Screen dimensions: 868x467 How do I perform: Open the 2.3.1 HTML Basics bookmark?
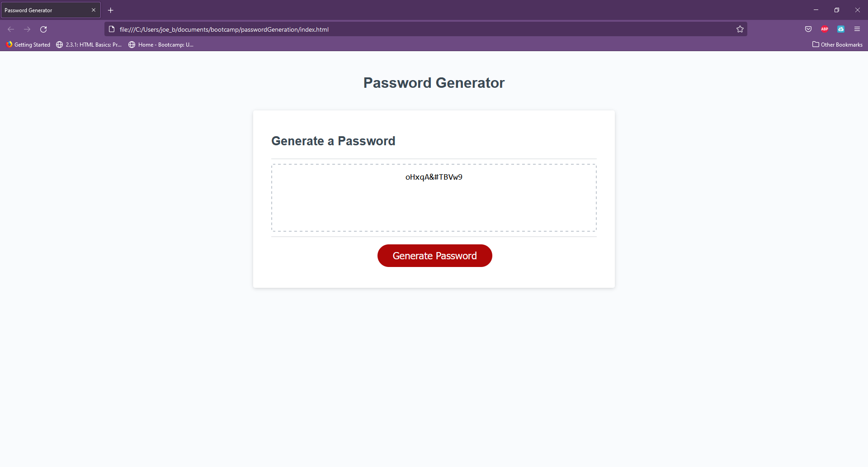[89, 44]
